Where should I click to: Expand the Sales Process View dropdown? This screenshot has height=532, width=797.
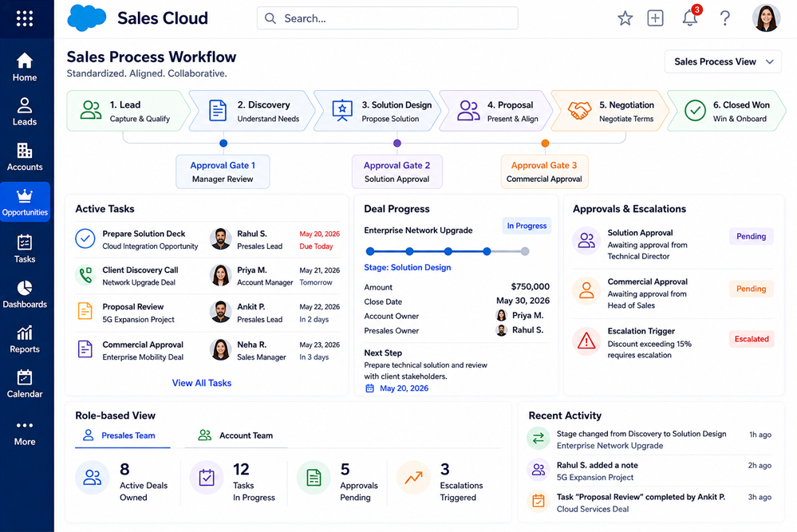(x=722, y=61)
